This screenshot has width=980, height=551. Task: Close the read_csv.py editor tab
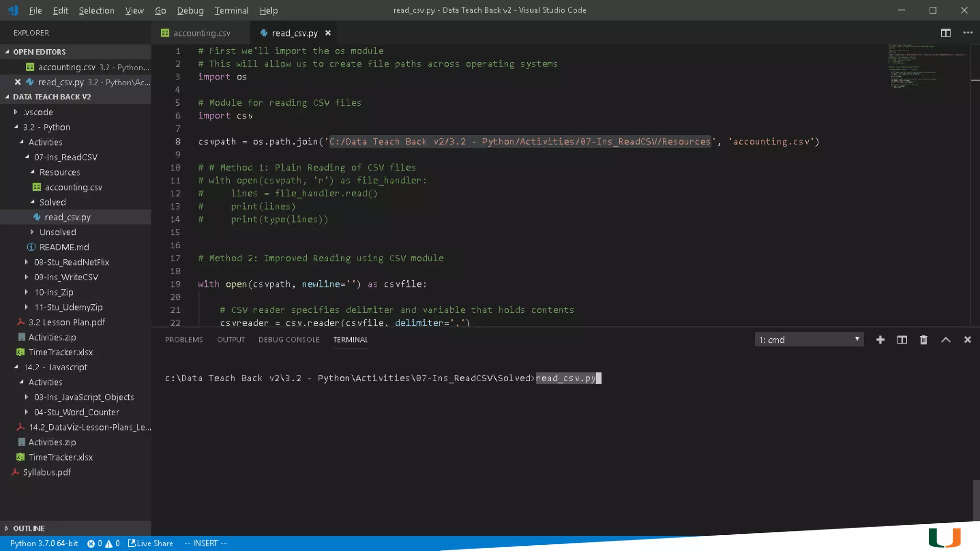click(328, 33)
